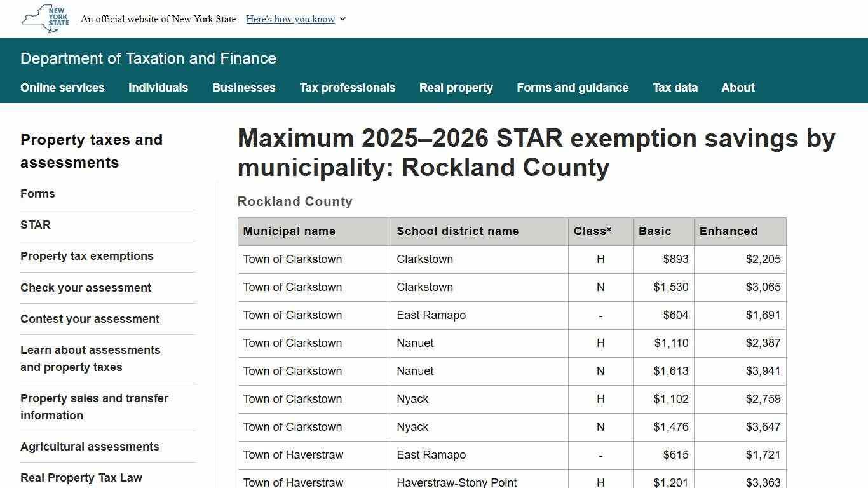The width and height of the screenshot is (868, 488).
Task: Open Forms and guidance
Action: (573, 88)
